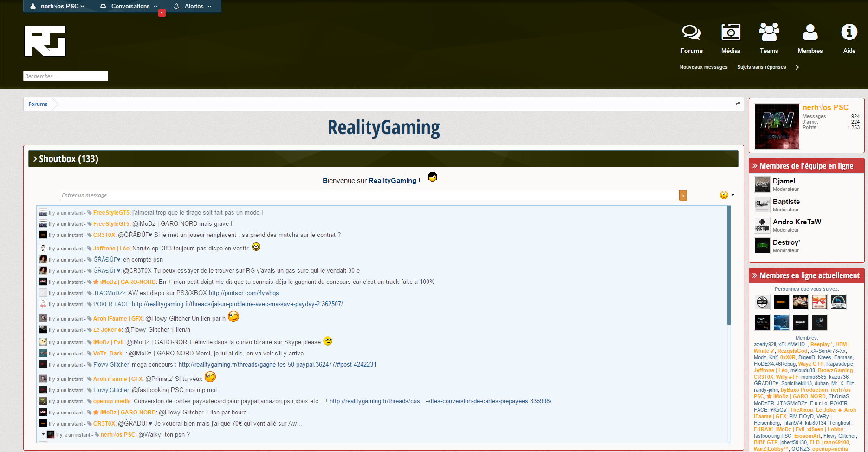Open Djamel's profile name
Viewport: 868px width, 452px height.
(x=784, y=181)
